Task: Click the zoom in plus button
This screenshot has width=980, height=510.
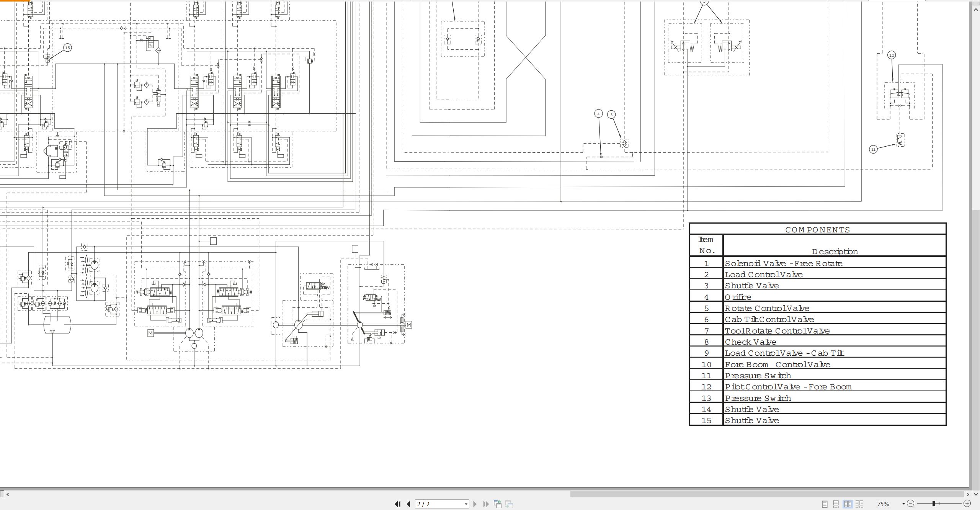Action: 967,504
